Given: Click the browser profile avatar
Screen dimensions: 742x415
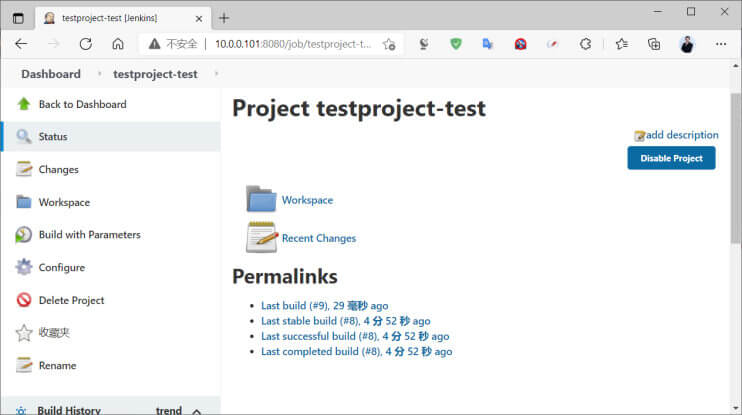Looking at the screenshot, I should coord(687,44).
